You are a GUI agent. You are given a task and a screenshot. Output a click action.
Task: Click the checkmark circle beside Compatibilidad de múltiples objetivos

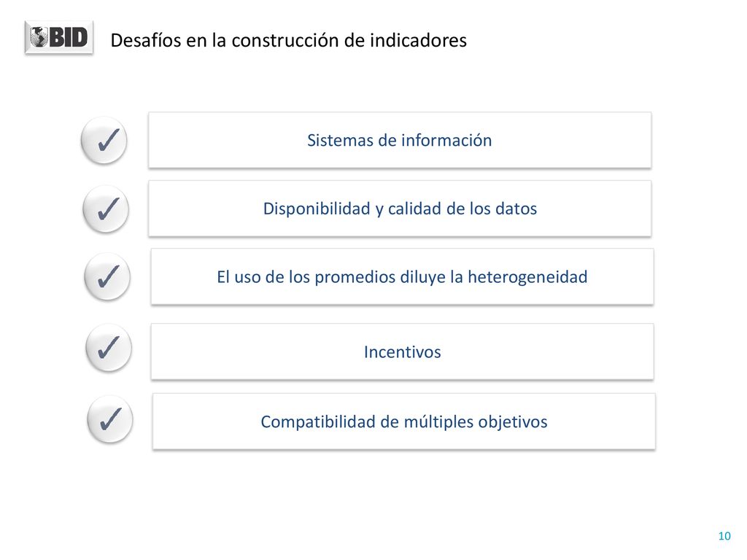(x=110, y=419)
